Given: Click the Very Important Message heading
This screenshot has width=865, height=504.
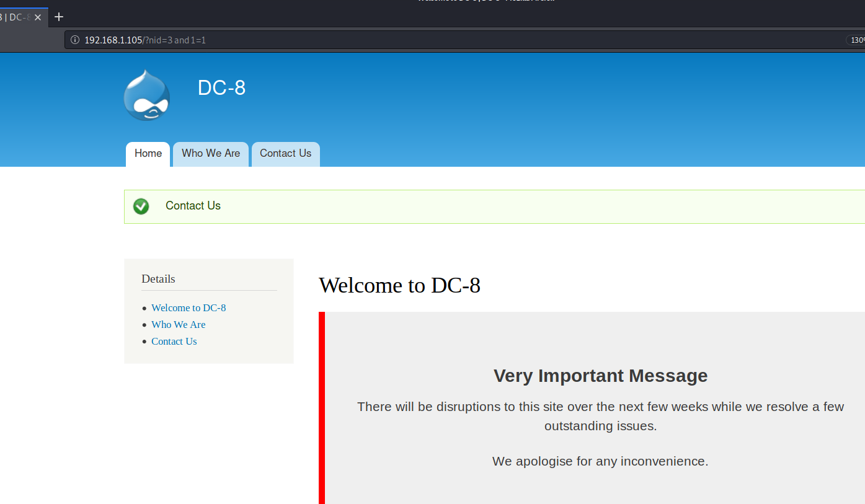Looking at the screenshot, I should (600, 376).
